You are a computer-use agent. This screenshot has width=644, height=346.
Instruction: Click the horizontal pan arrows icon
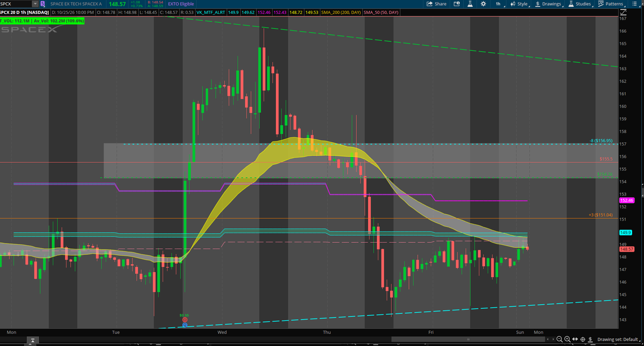coord(575,340)
